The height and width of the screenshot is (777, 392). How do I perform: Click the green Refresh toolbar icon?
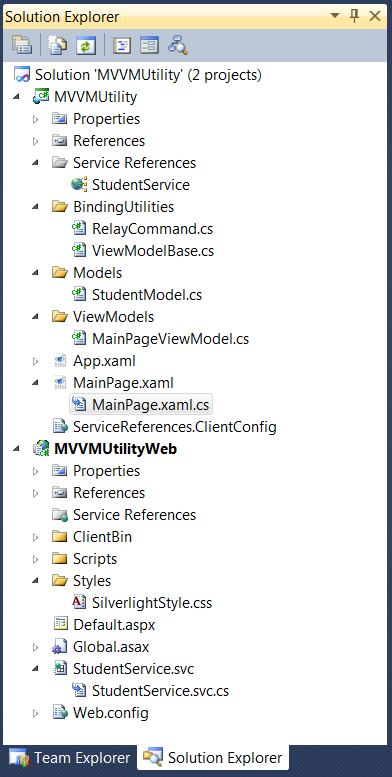85,45
